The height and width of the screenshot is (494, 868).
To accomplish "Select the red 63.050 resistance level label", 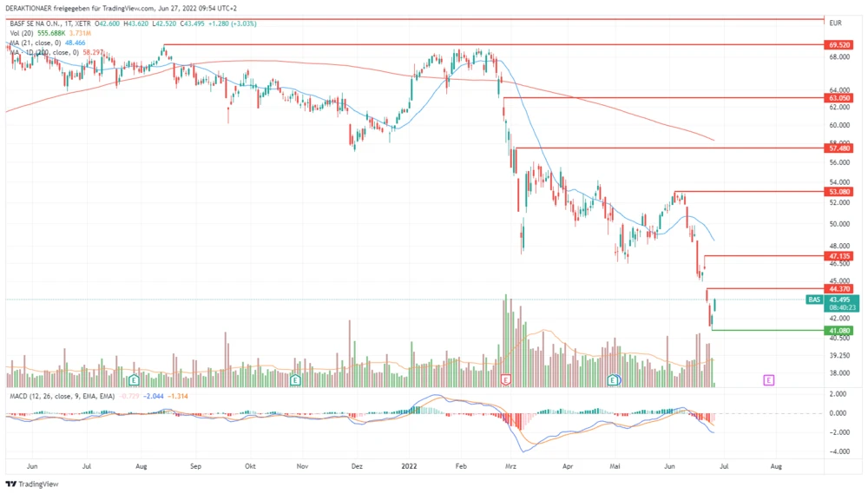I will [838, 99].
